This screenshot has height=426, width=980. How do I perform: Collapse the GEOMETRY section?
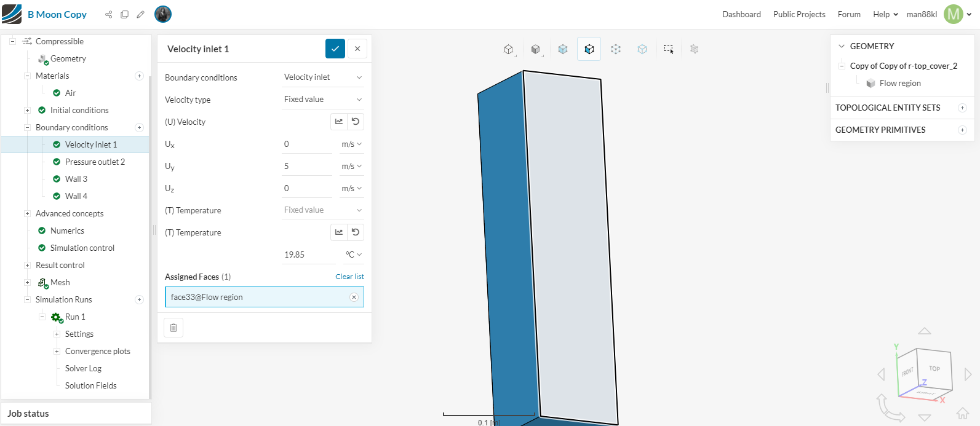pos(842,46)
